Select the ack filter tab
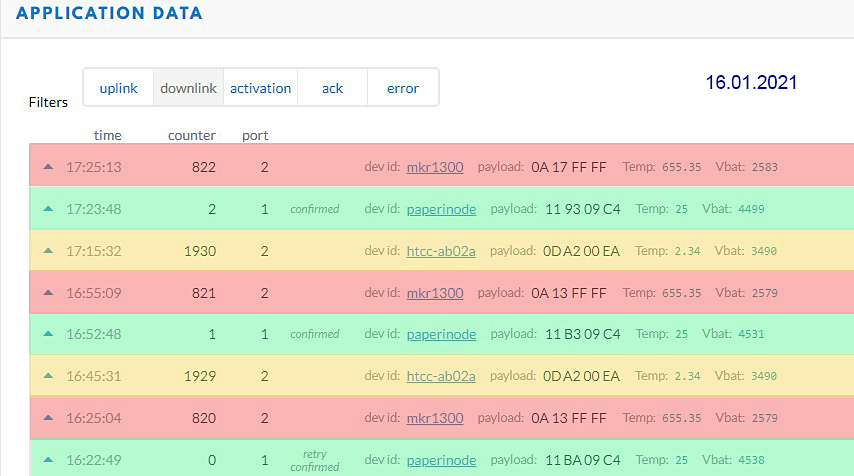854x476 pixels. [x=332, y=88]
